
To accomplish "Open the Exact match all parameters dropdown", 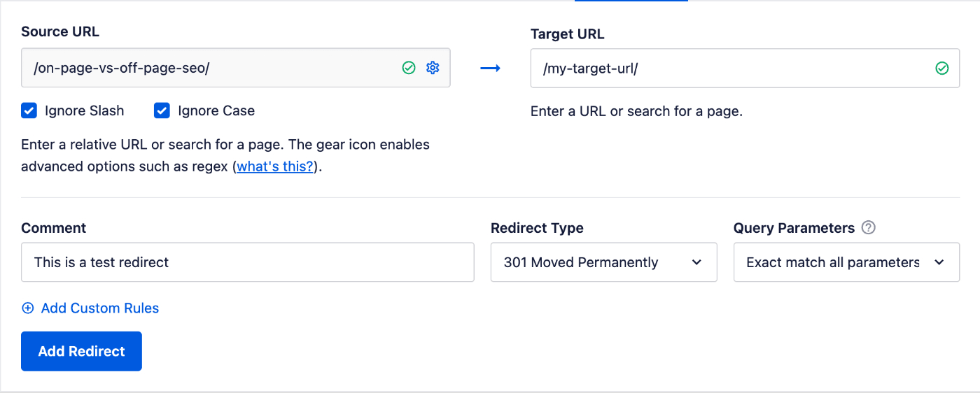I will pos(846,262).
